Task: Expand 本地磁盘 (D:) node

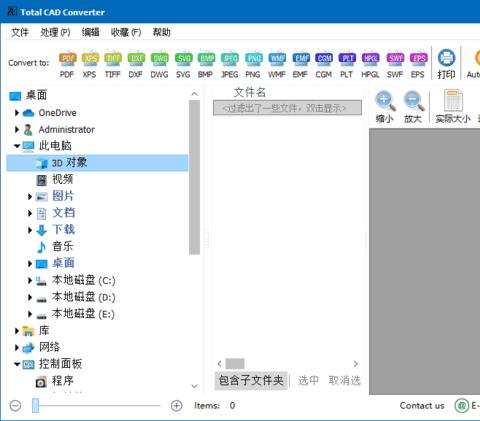Action: [30, 297]
